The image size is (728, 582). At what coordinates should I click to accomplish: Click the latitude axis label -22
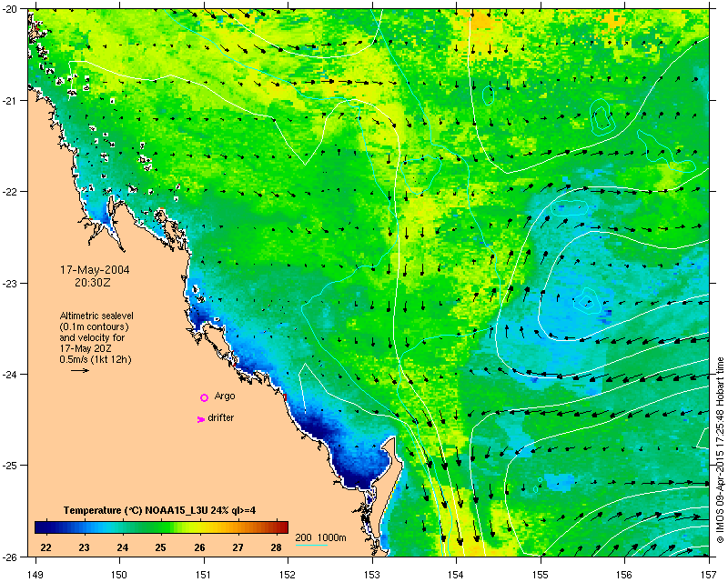(9, 192)
